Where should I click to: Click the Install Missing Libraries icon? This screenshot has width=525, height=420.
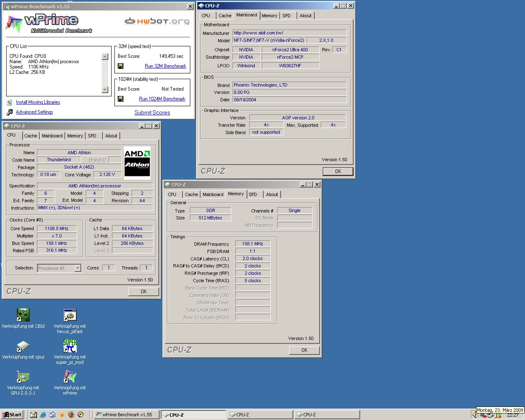click(x=9, y=103)
